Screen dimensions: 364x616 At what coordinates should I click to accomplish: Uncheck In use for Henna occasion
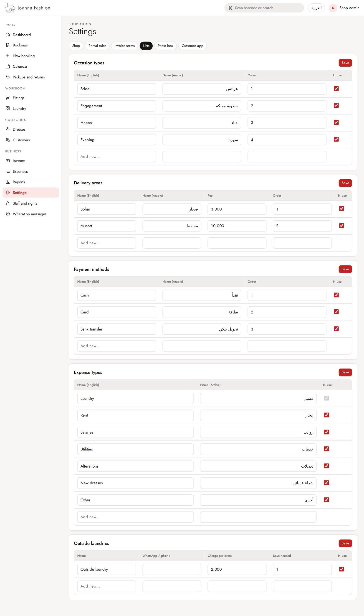(336, 122)
